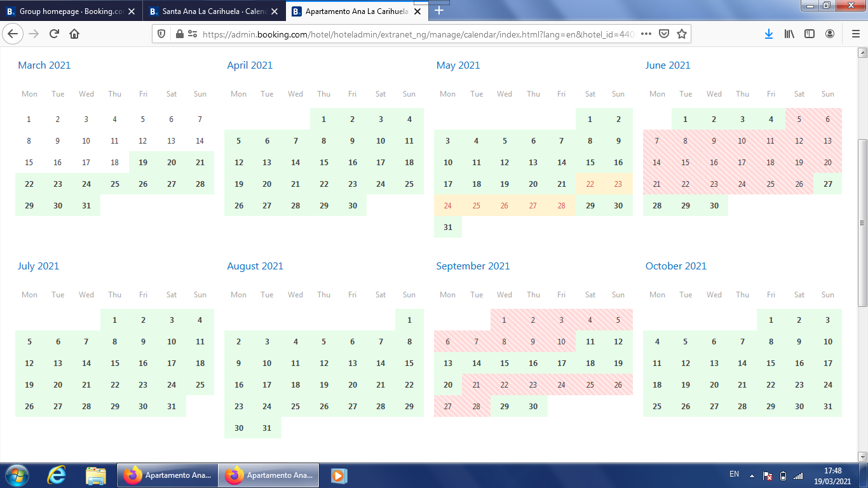
Task: Show sidebars using the sidebar icon
Action: 810,34
